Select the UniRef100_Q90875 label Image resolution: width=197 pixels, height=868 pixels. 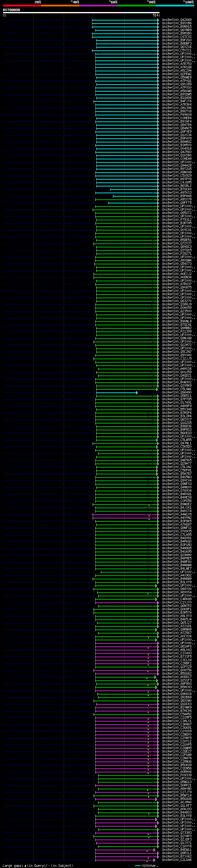[176, 287]
